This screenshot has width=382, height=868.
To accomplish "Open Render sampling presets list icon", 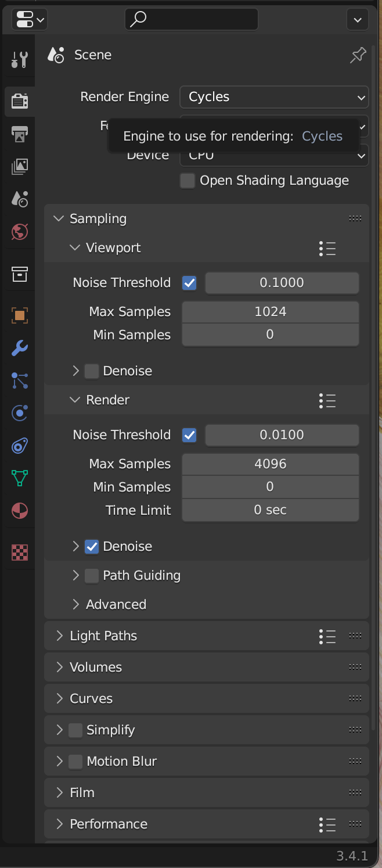I will coord(327,401).
